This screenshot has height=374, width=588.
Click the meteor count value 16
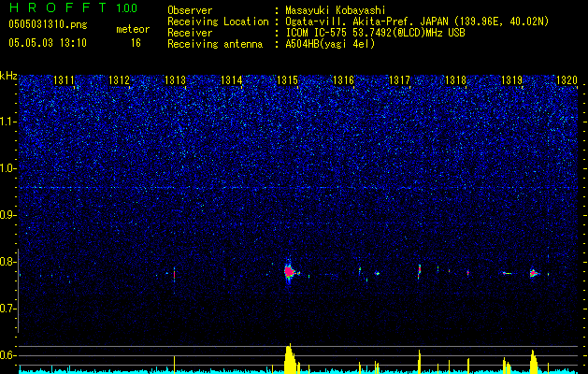tap(136, 43)
